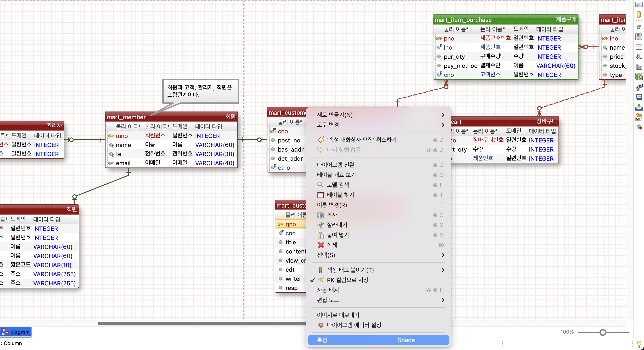This screenshot has height=350, width=644.
Task: Open the GIT repositories icon in sidebar
Action: point(639,117)
